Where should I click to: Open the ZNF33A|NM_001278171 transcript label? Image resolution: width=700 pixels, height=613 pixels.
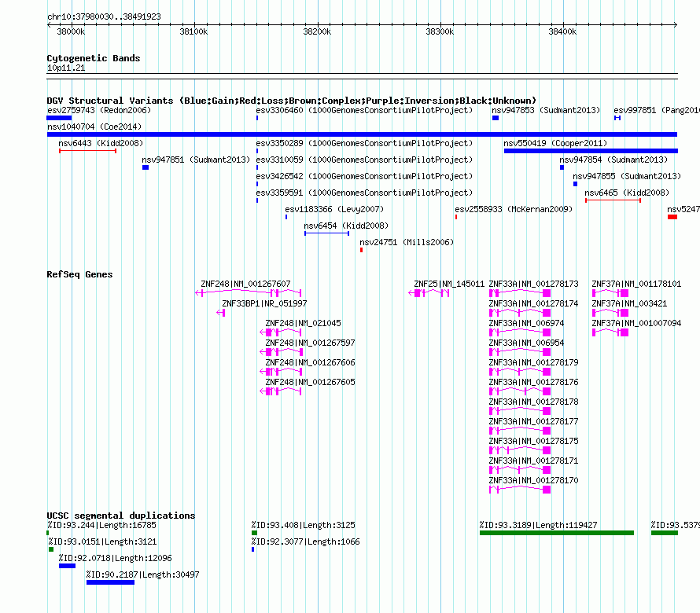pyautogui.click(x=533, y=461)
